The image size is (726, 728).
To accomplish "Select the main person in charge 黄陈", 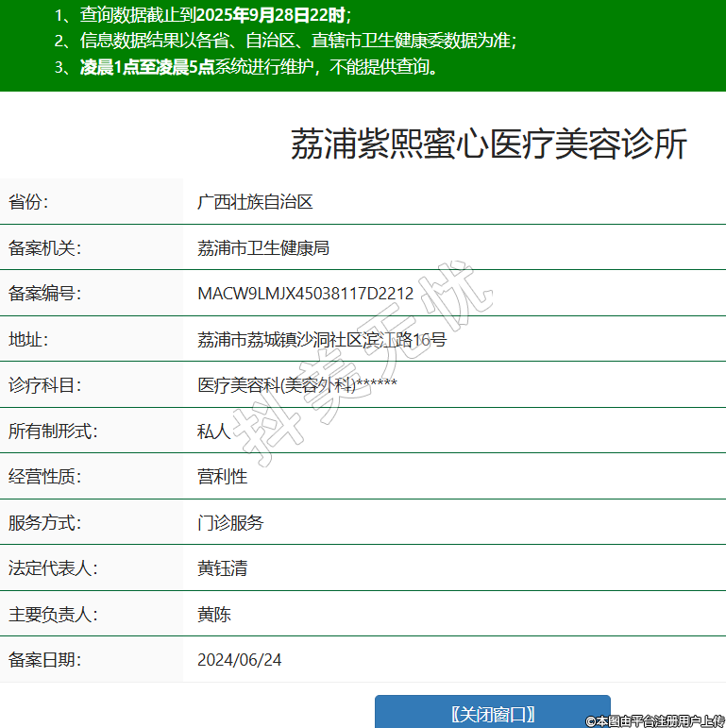I will coord(213,615).
